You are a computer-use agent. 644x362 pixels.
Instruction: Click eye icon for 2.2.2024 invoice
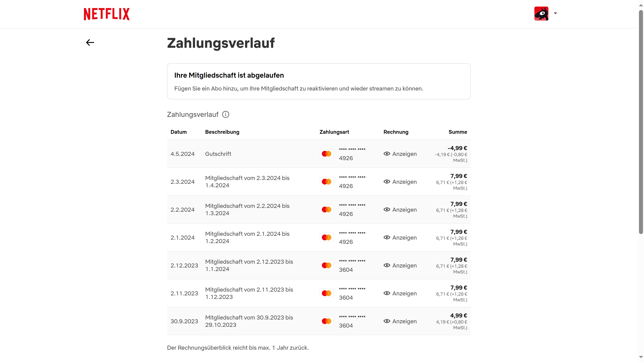pyautogui.click(x=387, y=210)
